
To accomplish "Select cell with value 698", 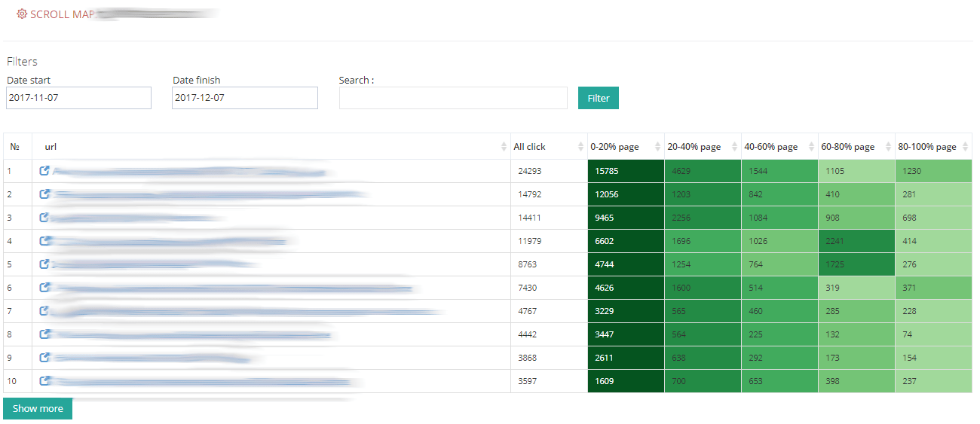I will coord(933,218).
